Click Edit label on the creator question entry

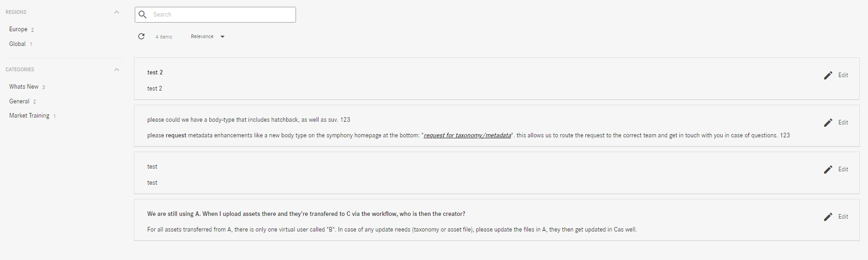[843, 217]
